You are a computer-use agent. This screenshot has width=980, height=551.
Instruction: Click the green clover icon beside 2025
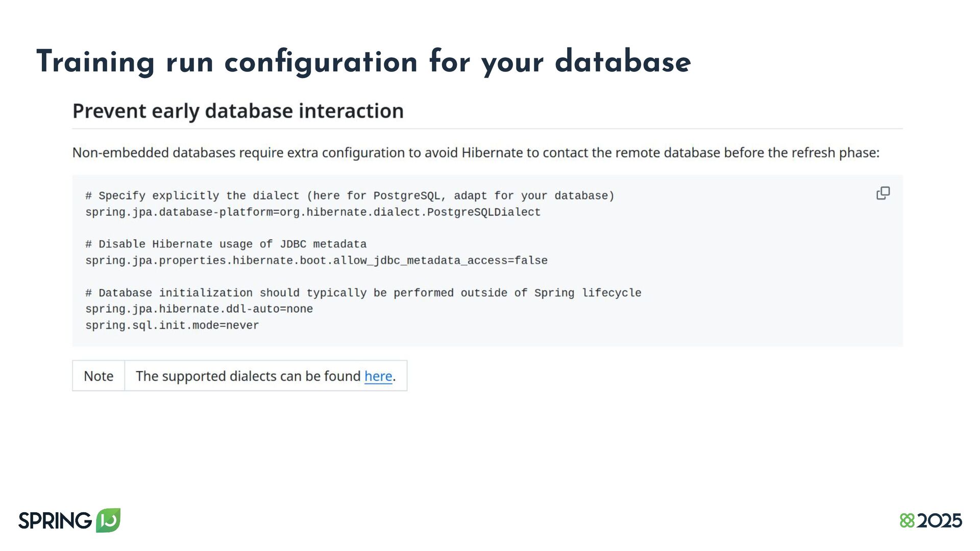(907, 521)
